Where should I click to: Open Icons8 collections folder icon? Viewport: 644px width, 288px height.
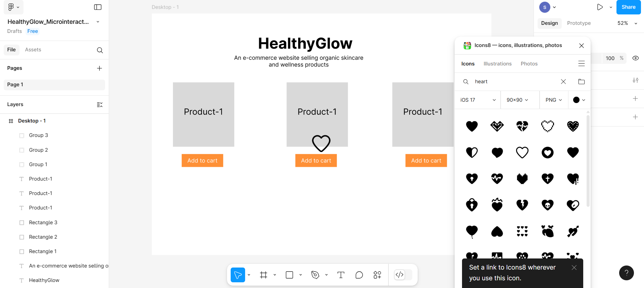pos(582,82)
